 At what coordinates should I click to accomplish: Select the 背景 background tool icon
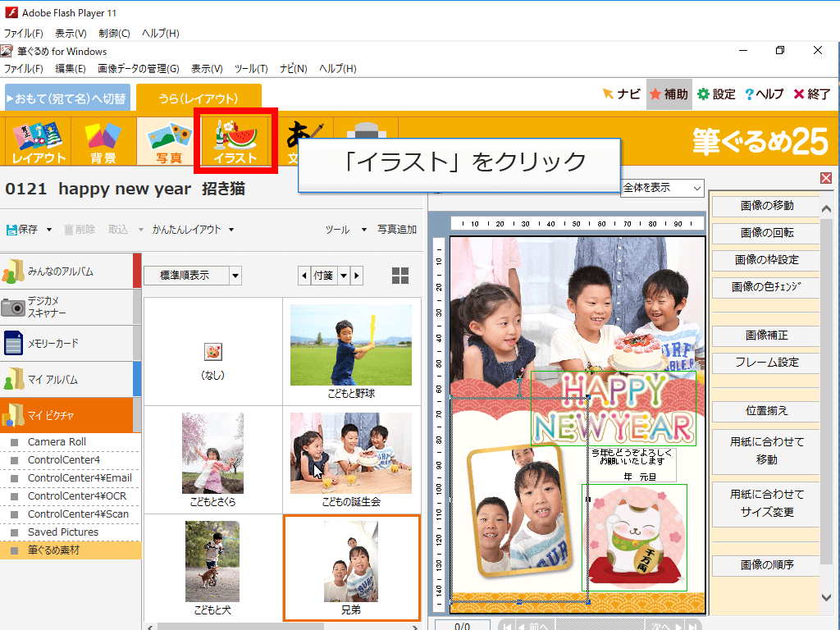pyautogui.click(x=103, y=140)
